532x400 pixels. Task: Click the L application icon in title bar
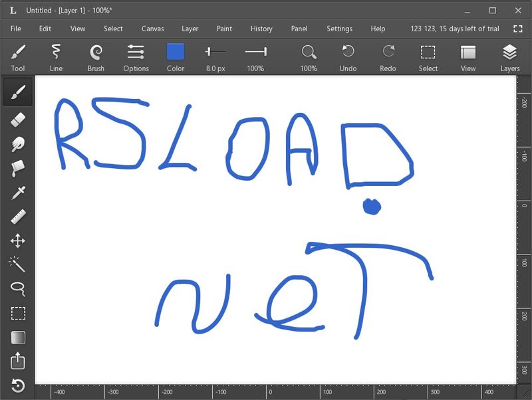click(x=13, y=11)
